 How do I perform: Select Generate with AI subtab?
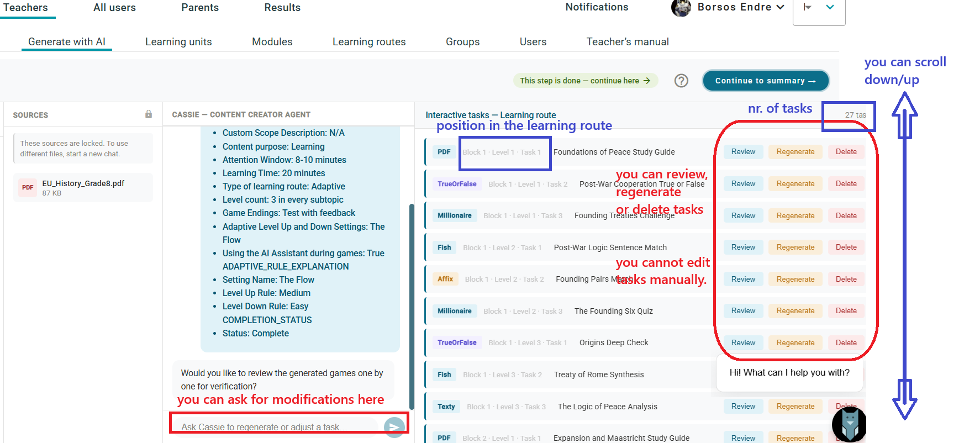(x=67, y=41)
